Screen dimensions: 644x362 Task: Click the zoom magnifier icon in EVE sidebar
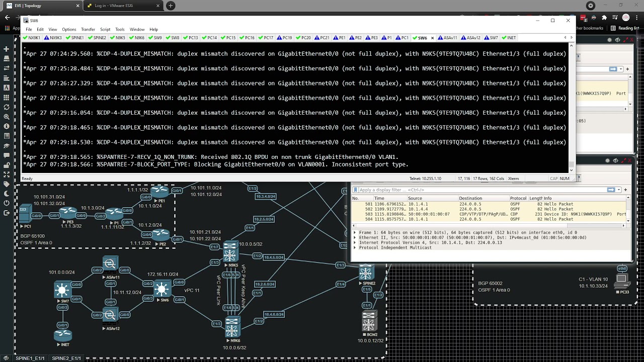(x=7, y=117)
